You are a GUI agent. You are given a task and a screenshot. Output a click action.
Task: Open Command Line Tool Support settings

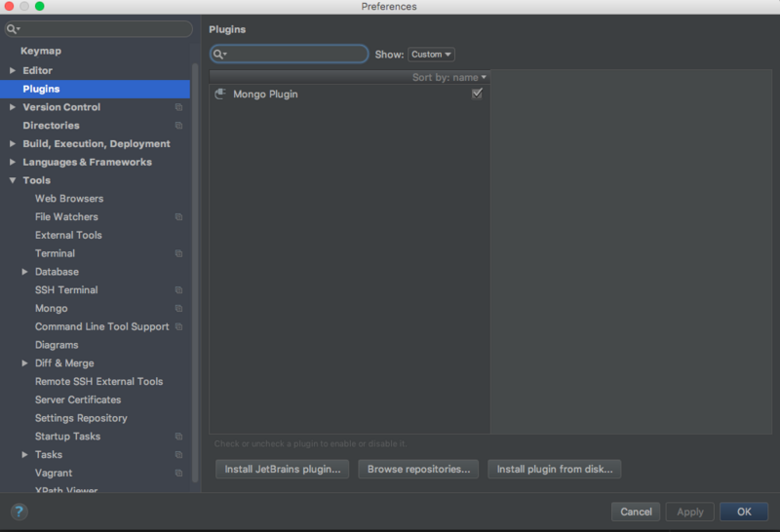pos(102,326)
